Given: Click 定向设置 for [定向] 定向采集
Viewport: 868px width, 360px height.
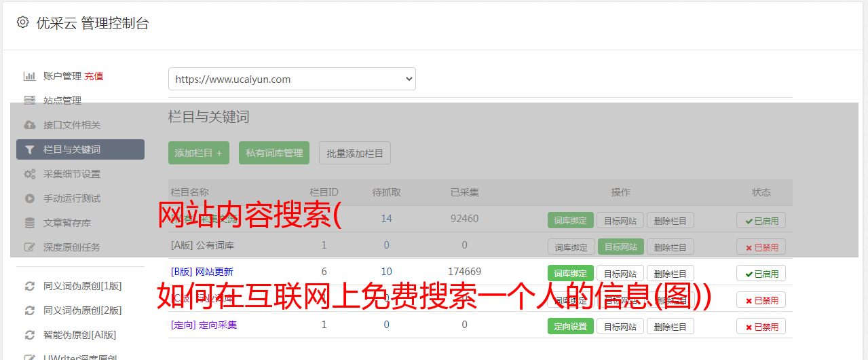Looking at the screenshot, I should point(571,326).
